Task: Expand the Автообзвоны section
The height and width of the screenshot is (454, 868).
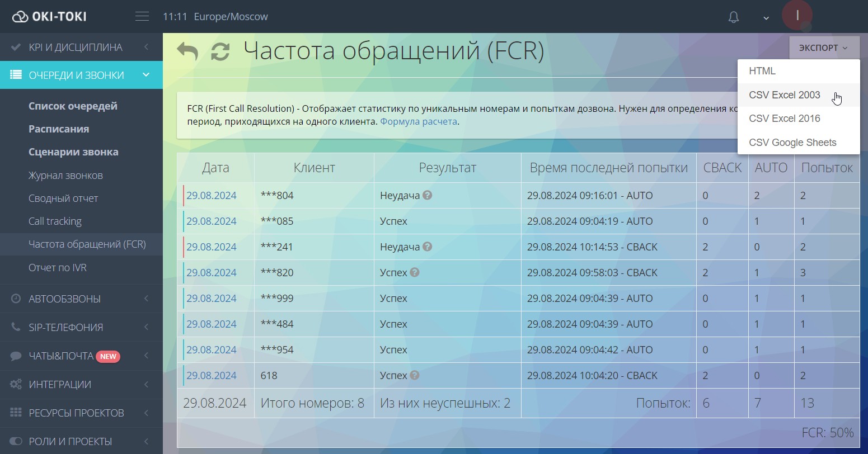Action: (x=146, y=299)
